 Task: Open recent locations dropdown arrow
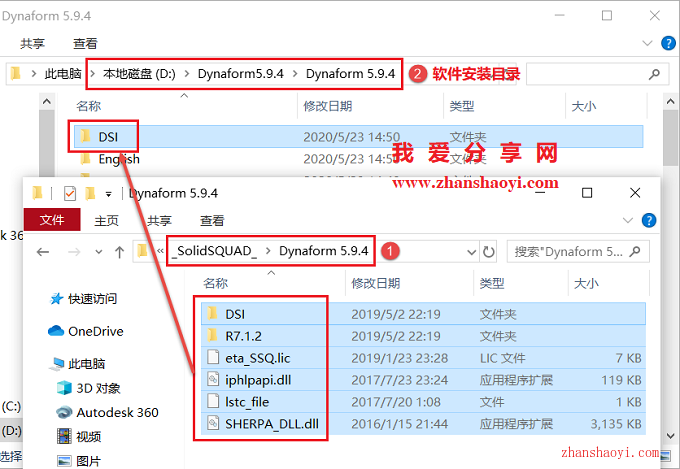tap(99, 252)
